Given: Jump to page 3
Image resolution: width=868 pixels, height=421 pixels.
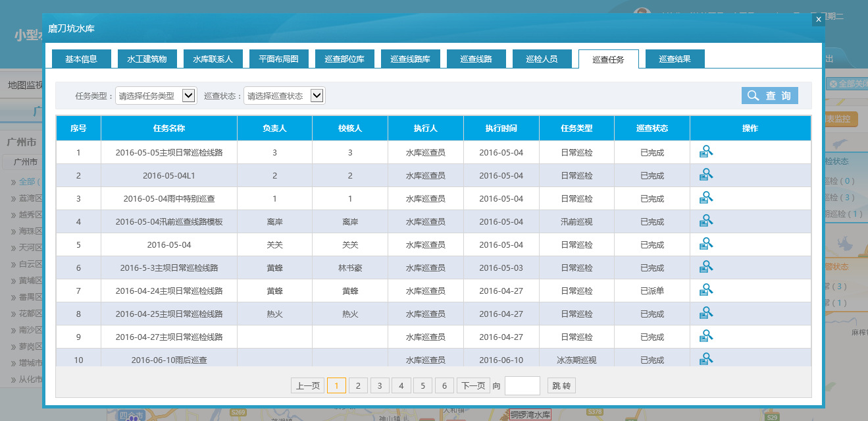Looking at the screenshot, I should [x=380, y=386].
